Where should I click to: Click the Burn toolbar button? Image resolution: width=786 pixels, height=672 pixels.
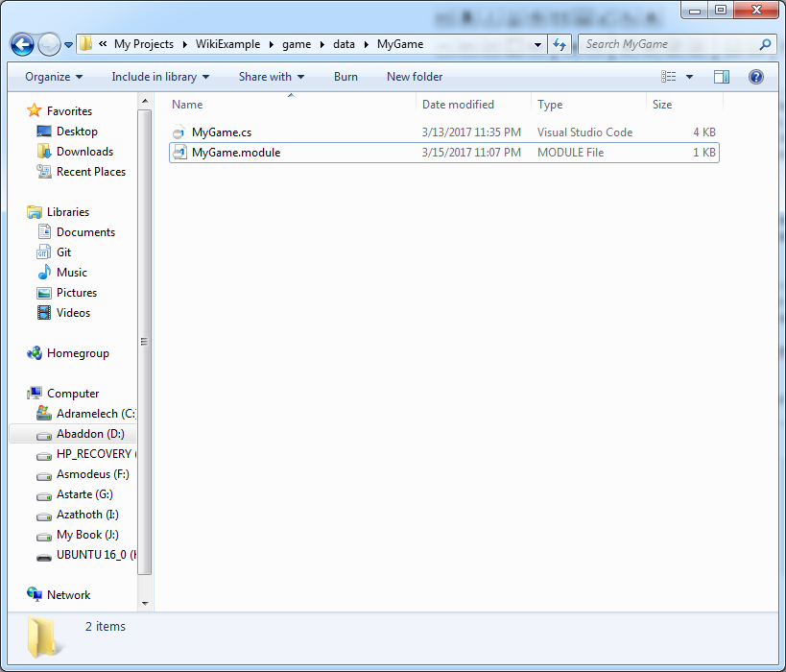click(x=345, y=77)
